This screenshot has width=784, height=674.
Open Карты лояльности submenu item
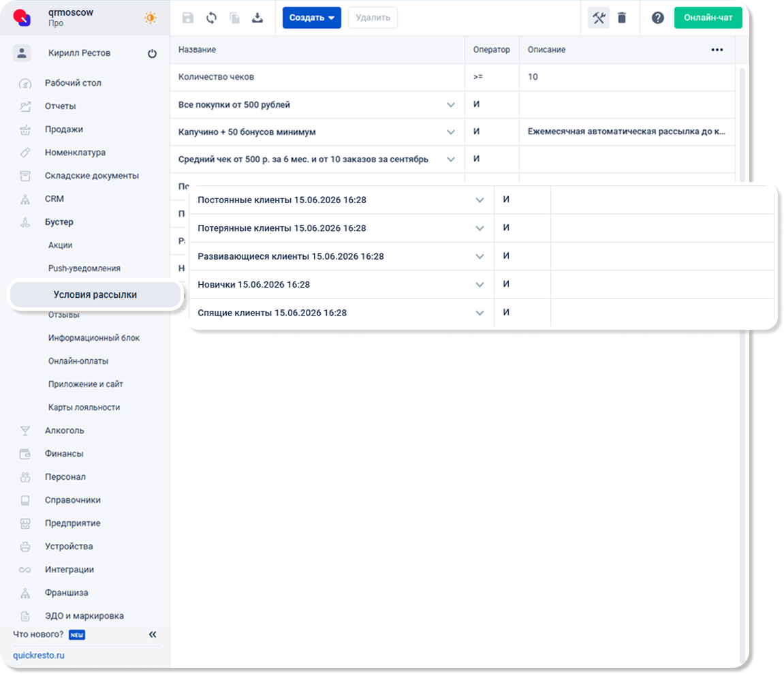coord(84,408)
